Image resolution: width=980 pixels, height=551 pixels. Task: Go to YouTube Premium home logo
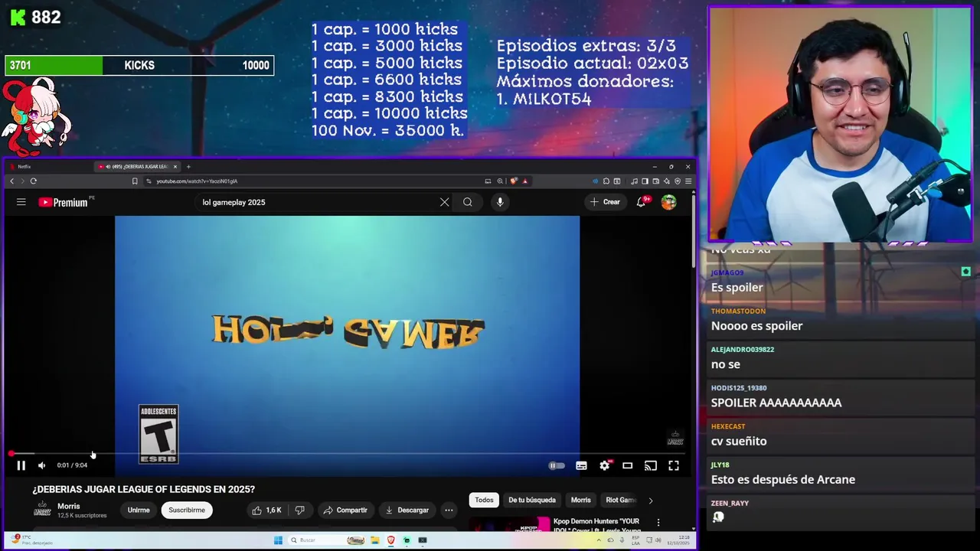click(64, 202)
